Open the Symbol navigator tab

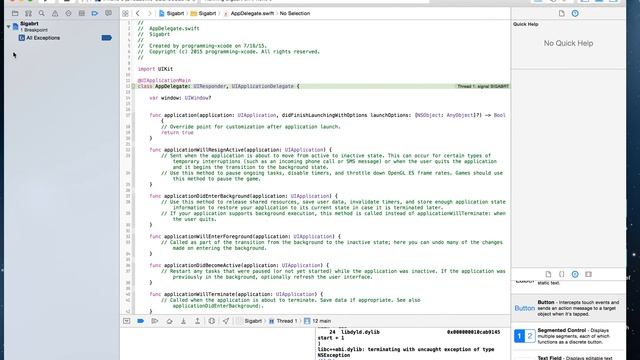tap(29, 13)
